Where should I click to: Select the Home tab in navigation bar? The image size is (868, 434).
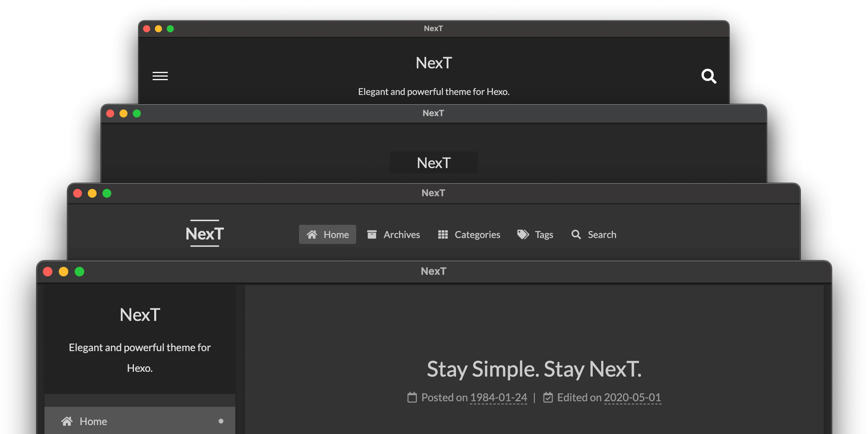click(328, 234)
